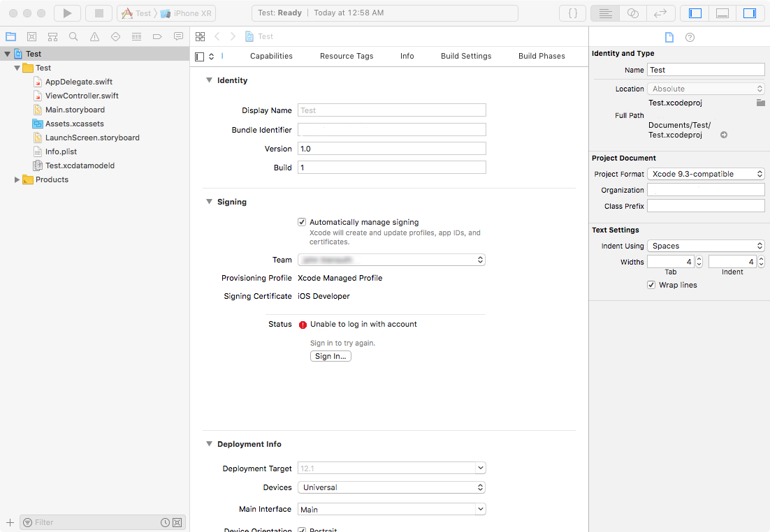The image size is (770, 532).
Task: Filter files with source-control status
Action: pos(177,523)
